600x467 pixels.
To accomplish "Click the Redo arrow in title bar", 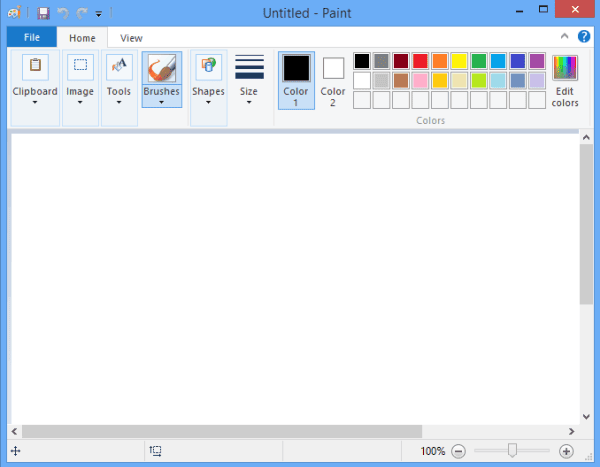I will tap(82, 13).
